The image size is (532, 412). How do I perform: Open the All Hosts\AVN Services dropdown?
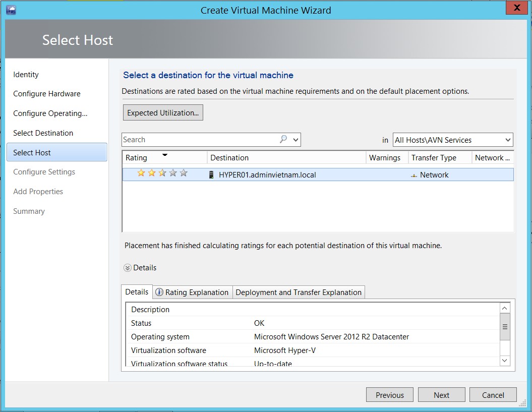[453, 140]
